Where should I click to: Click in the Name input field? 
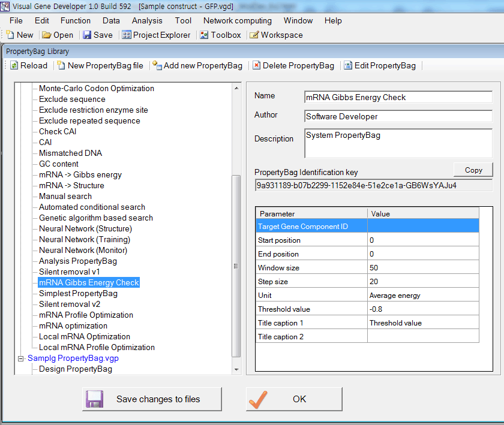[398, 97]
